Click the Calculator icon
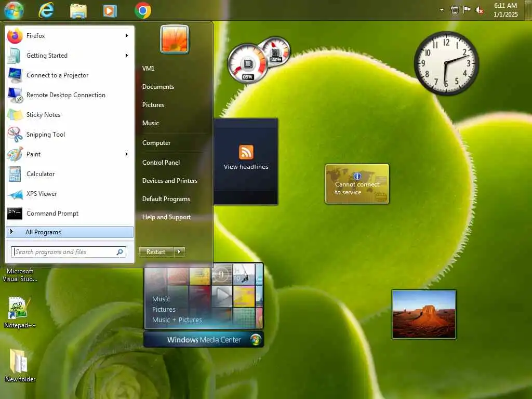 tap(15, 174)
